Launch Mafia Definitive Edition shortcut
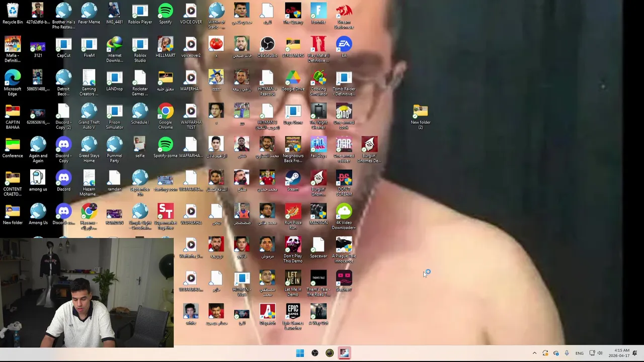Screen dimensions: 644x362 pos(13,50)
